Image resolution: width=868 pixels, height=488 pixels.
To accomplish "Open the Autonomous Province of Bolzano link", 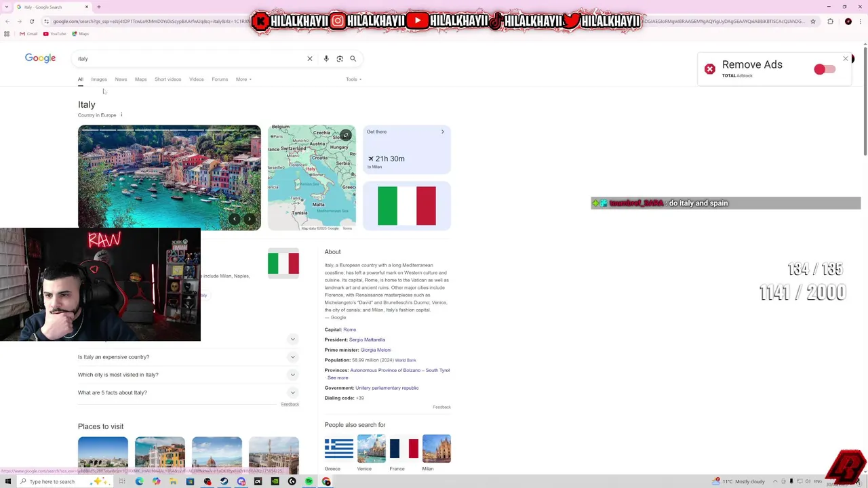I will [399, 370].
